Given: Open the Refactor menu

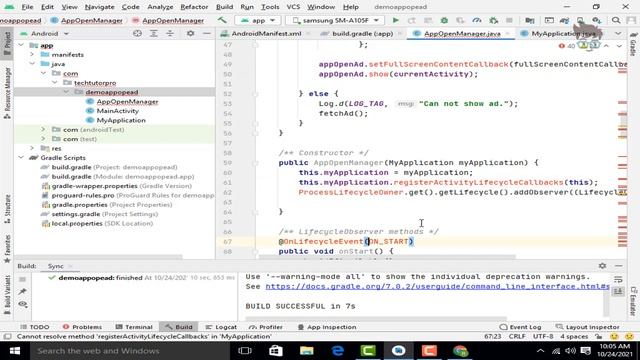Looking at the screenshot, I should click(194, 7).
